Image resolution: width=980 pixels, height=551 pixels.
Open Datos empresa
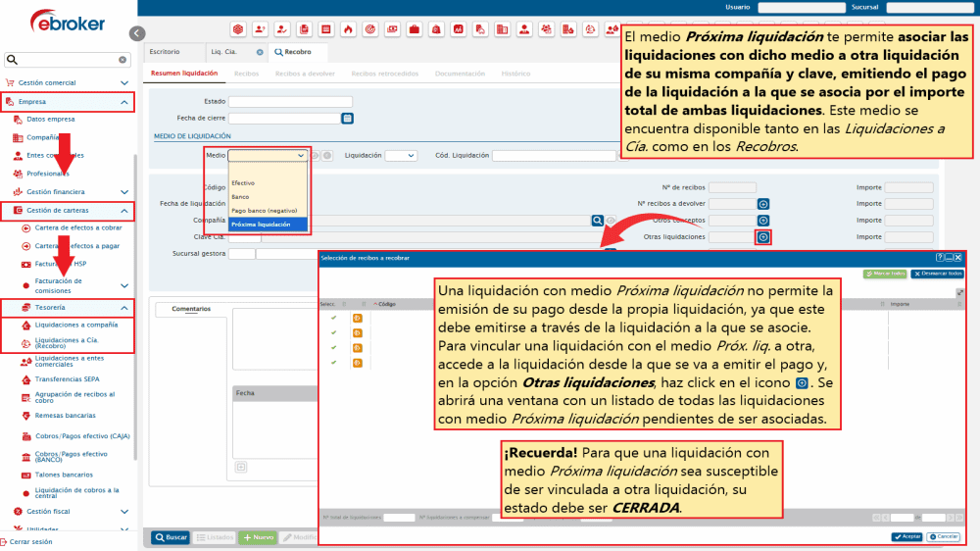51,120
